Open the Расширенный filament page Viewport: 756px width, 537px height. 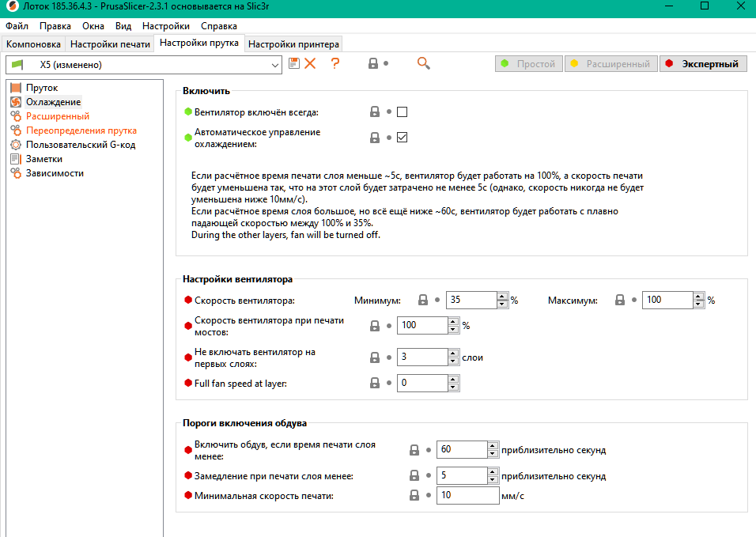point(58,116)
